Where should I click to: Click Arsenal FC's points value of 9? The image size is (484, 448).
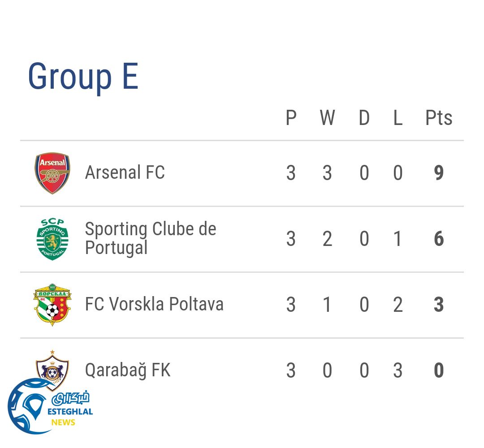(x=439, y=173)
